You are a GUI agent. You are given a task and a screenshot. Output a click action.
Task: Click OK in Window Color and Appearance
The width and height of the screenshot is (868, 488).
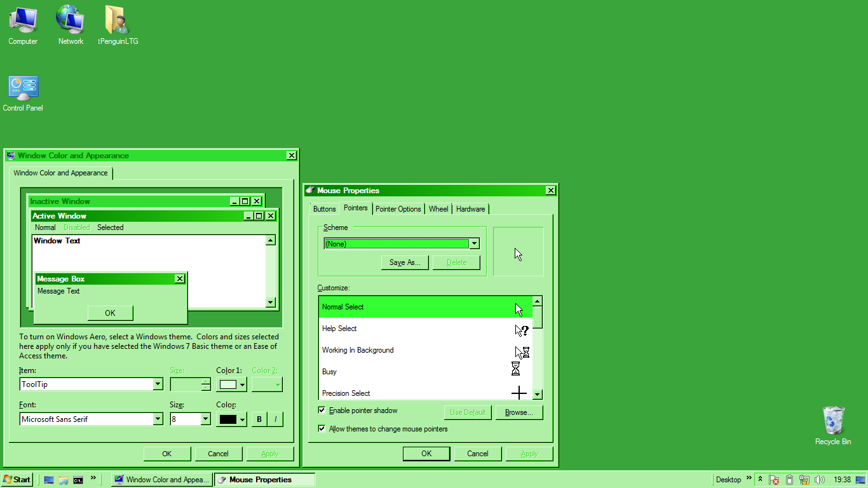pyautogui.click(x=167, y=454)
